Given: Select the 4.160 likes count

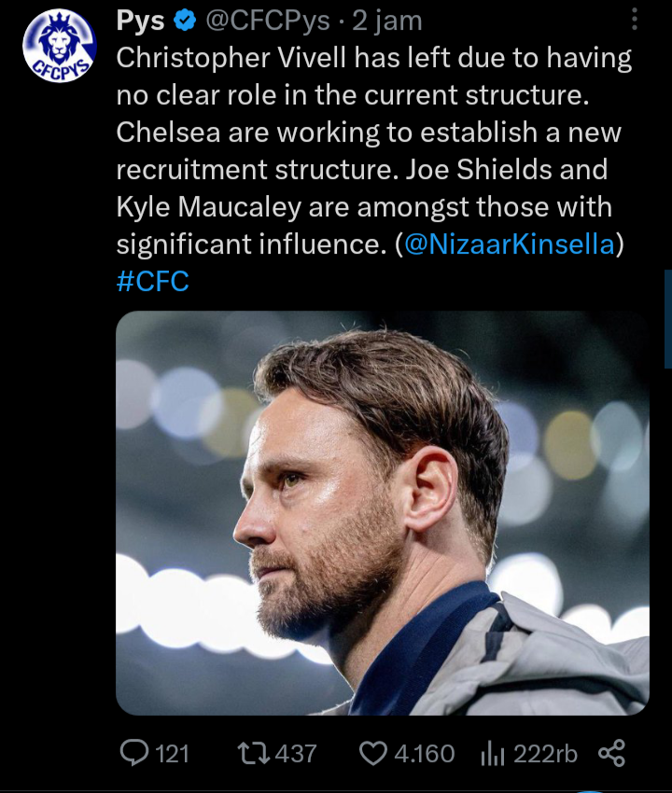Looking at the screenshot, I should click(x=425, y=753).
